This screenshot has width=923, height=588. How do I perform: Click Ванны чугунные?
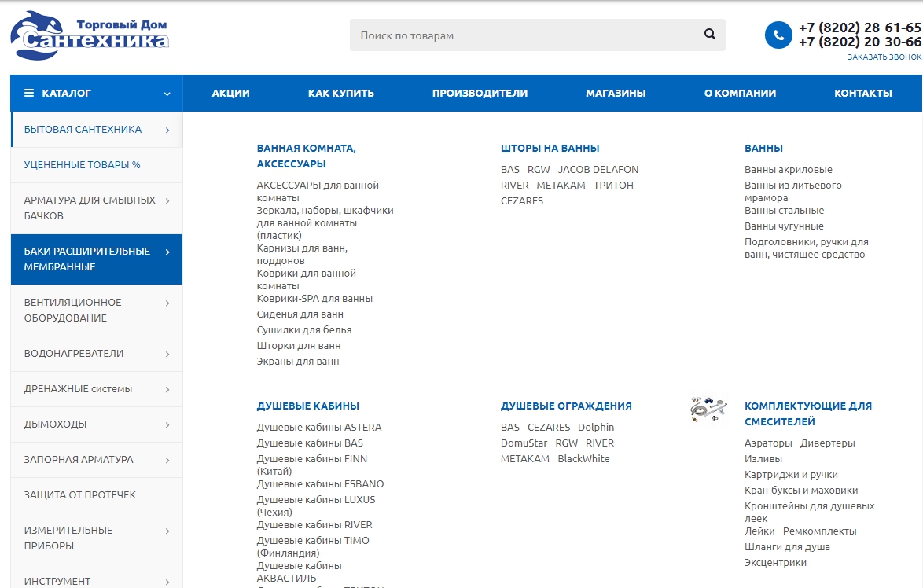click(784, 226)
